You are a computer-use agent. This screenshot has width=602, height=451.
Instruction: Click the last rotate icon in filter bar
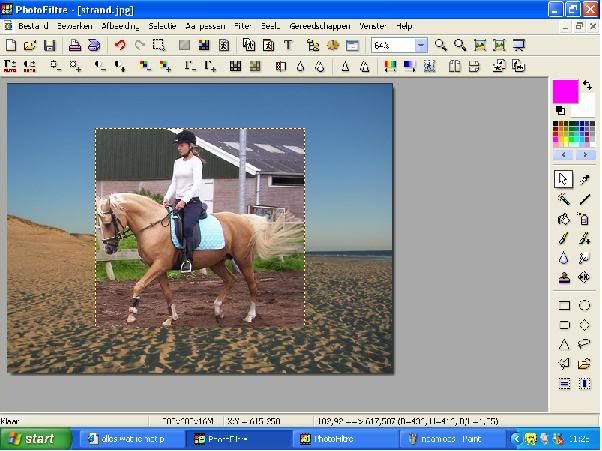(x=518, y=66)
